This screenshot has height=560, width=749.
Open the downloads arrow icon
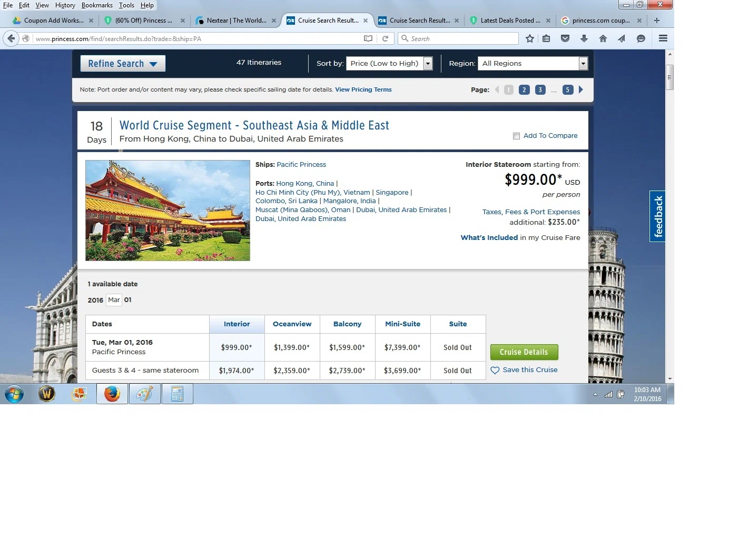coord(584,38)
